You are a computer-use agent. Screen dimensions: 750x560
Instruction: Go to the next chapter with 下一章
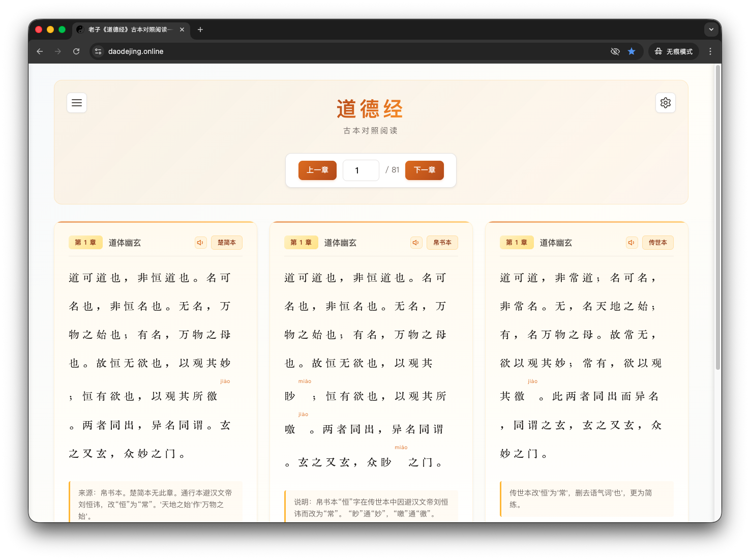pos(424,170)
